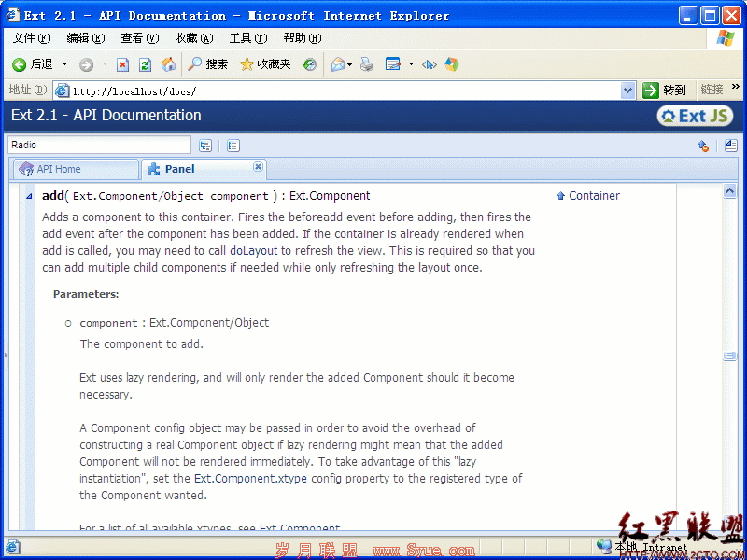This screenshot has height=560, width=747.
Task: Click the 链接 (Links) toolbar label
Action: click(x=712, y=89)
